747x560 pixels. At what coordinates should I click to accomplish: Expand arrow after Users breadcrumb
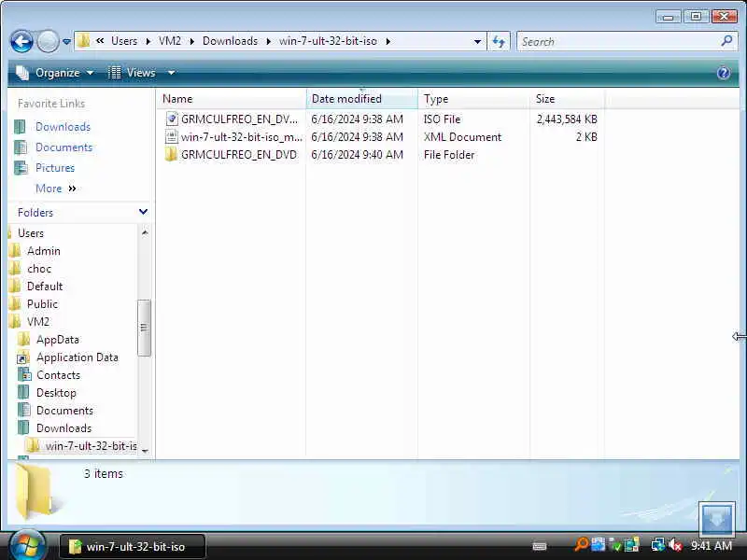tap(148, 41)
